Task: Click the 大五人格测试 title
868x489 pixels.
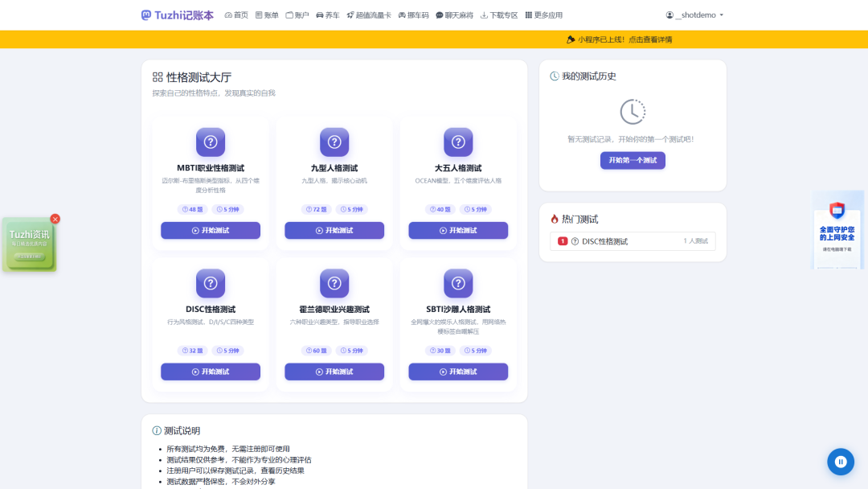Action: [x=458, y=168]
